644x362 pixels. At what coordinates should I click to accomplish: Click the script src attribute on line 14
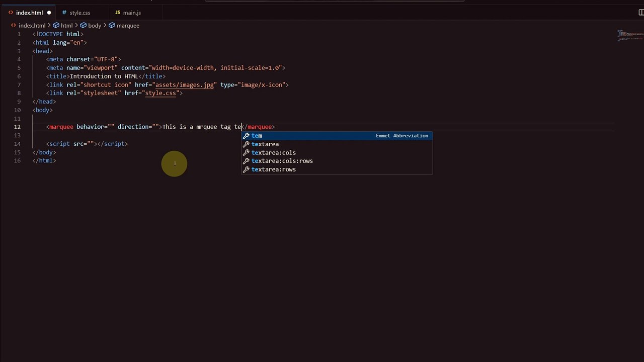pos(84,144)
